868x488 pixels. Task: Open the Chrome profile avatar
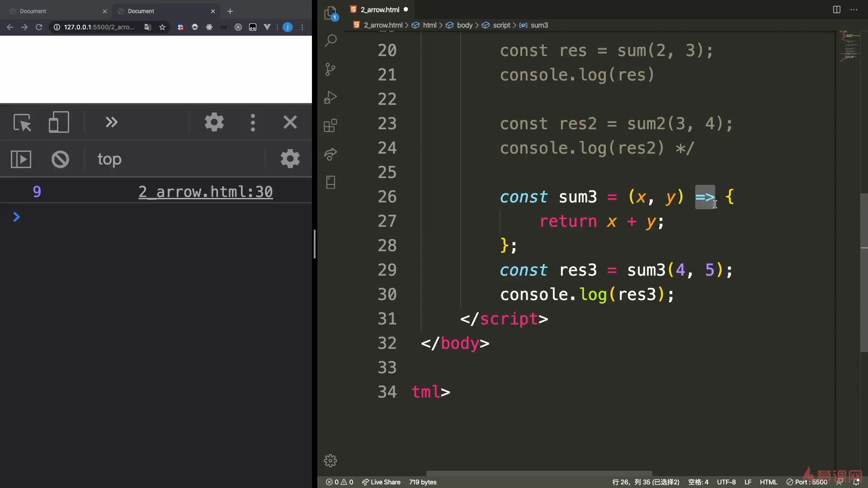(x=288, y=27)
